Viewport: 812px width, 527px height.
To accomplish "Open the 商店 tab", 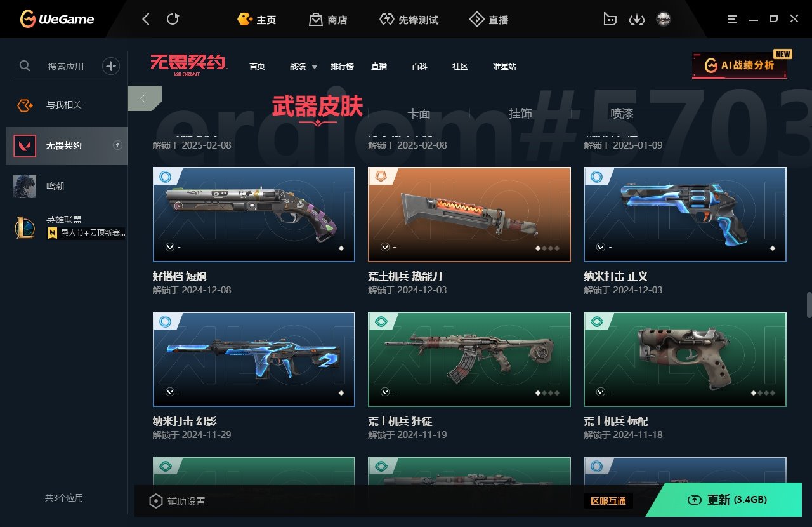I will [328, 20].
